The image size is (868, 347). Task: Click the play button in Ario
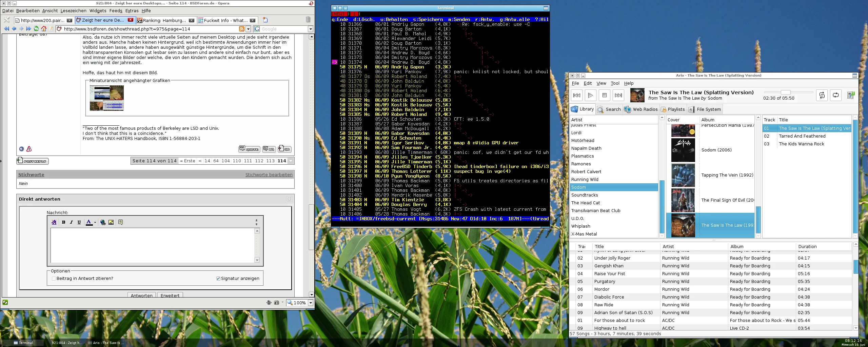point(590,95)
